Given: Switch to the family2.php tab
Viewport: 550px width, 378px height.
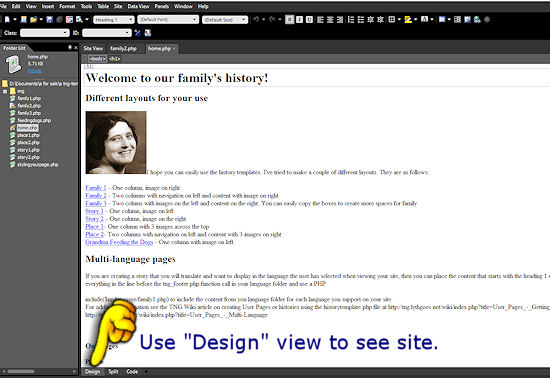Looking at the screenshot, I should pyautogui.click(x=123, y=48).
